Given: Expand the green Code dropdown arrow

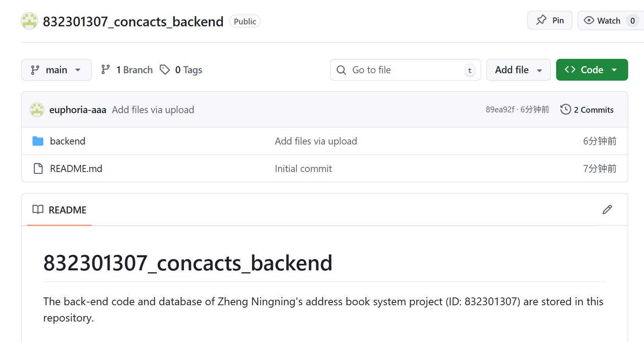Looking at the screenshot, I should tap(615, 70).
